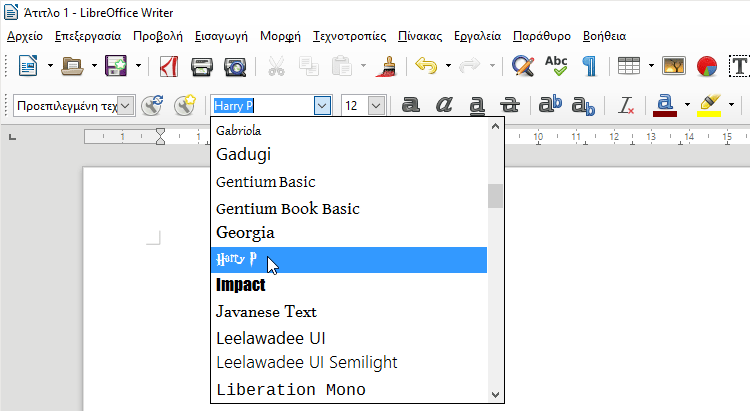
Task: Insert an image icon
Action: click(673, 66)
